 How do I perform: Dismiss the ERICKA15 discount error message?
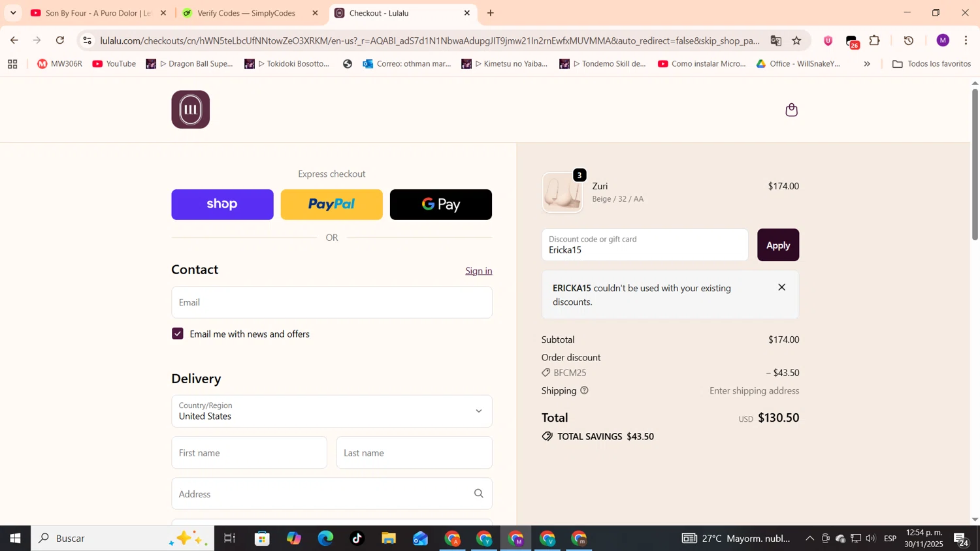781,287
